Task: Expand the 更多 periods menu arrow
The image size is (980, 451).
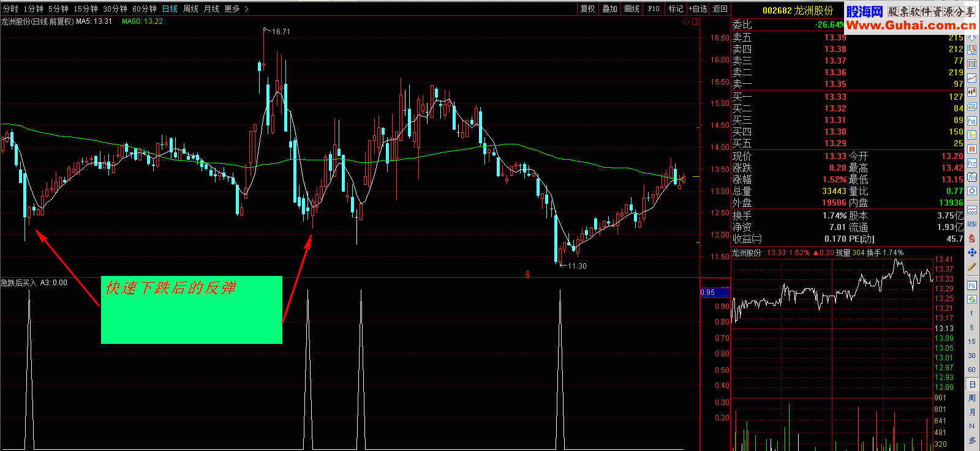Action: click(x=246, y=9)
